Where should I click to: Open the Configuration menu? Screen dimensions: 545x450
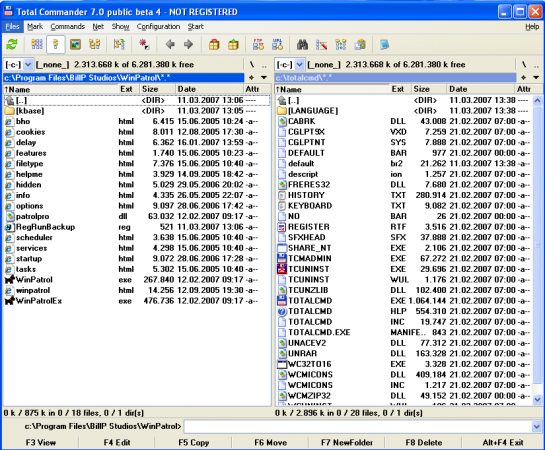(x=158, y=27)
